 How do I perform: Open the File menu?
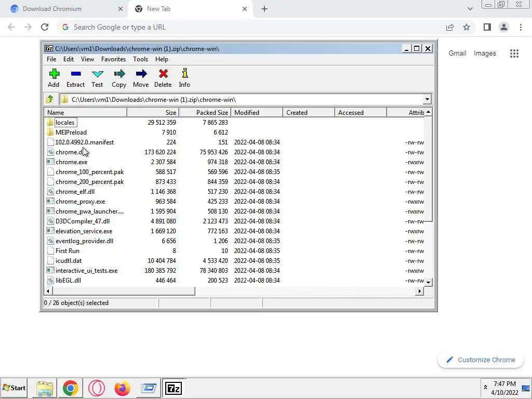pos(51,59)
